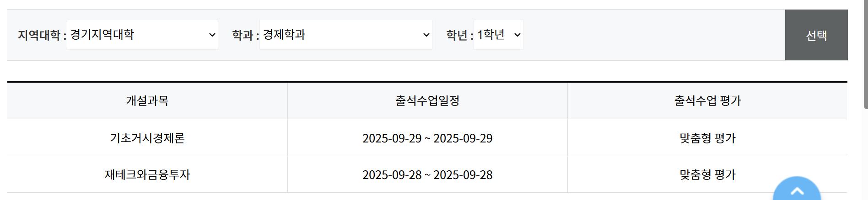
Task: Select the 기초거시경제론 course cell
Action: (x=147, y=138)
